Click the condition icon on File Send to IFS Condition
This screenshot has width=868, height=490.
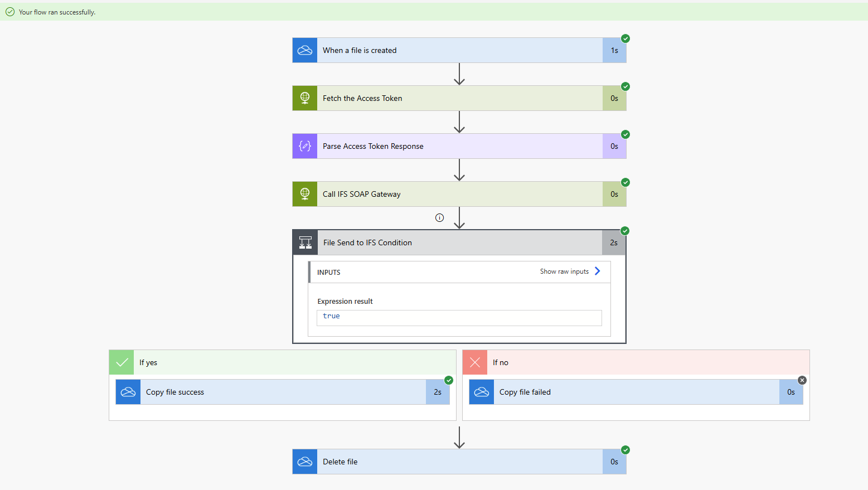(306, 242)
